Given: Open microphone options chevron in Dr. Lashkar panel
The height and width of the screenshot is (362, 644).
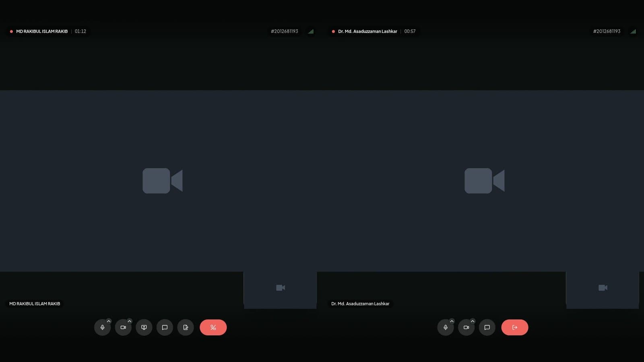Looking at the screenshot, I should (452, 321).
